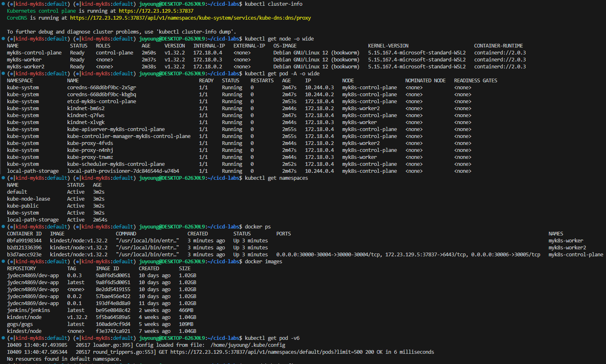The width and height of the screenshot is (606, 364).
Task: Select the kube-proxy-tnwmz pod name
Action: point(90,157)
